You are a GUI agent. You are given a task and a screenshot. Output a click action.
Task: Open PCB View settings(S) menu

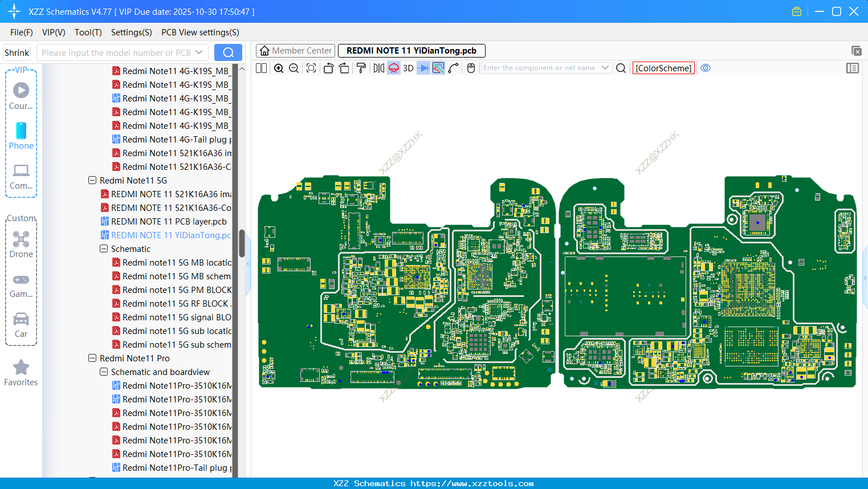[x=200, y=32]
